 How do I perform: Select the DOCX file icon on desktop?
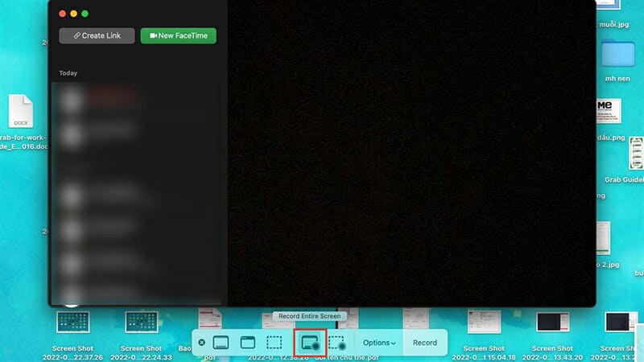tap(21, 111)
